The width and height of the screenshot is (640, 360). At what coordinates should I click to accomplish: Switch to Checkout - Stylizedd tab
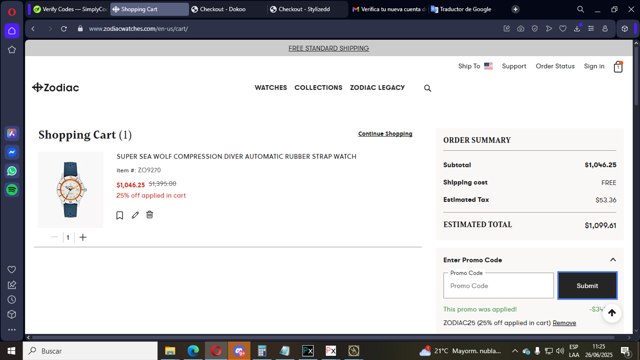307,9
